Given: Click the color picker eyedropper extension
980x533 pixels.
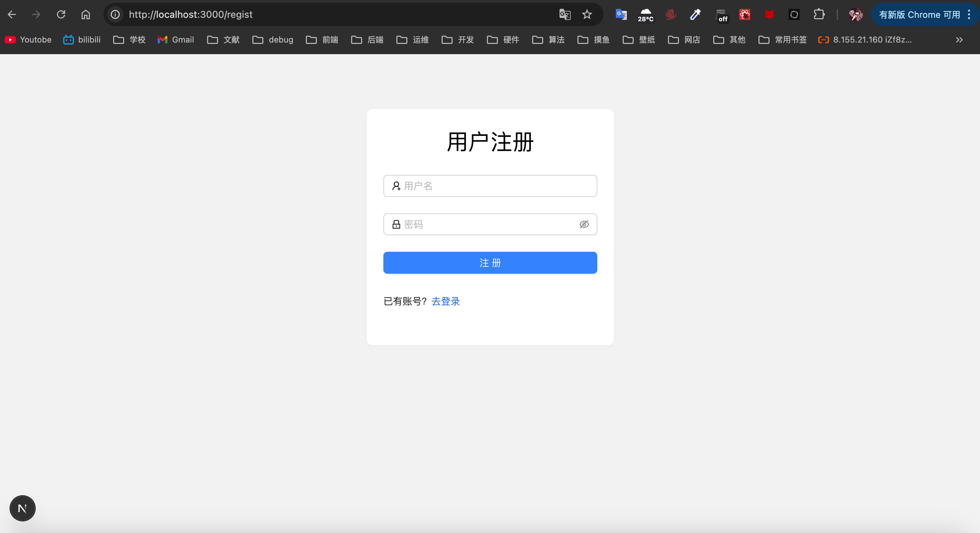Looking at the screenshot, I should [x=695, y=14].
